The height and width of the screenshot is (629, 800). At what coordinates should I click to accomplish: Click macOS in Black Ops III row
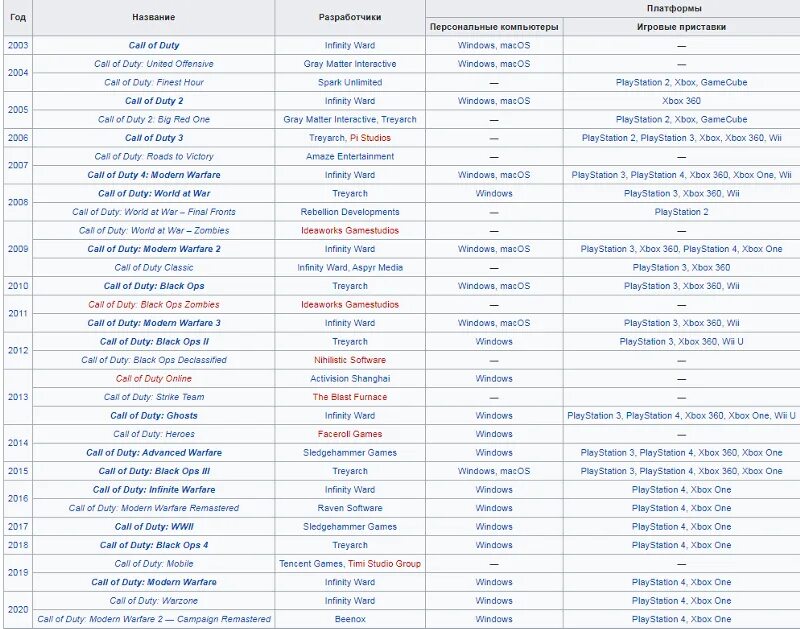[515, 471]
